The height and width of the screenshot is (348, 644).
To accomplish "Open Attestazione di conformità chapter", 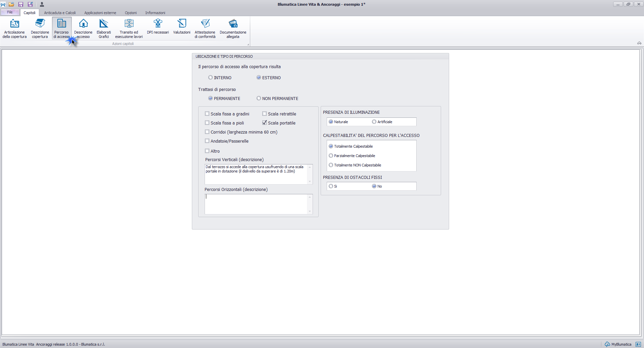I will (x=205, y=29).
